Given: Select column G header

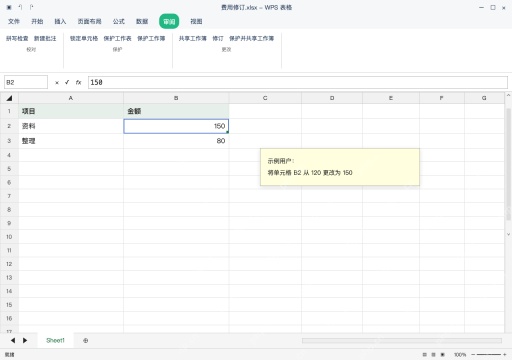Looking at the screenshot, I should [484, 98].
